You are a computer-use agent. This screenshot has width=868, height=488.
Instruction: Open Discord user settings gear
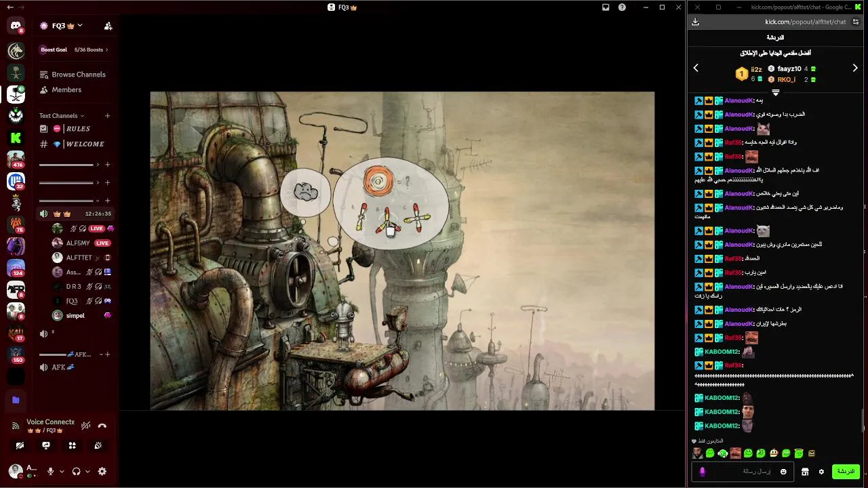click(102, 471)
